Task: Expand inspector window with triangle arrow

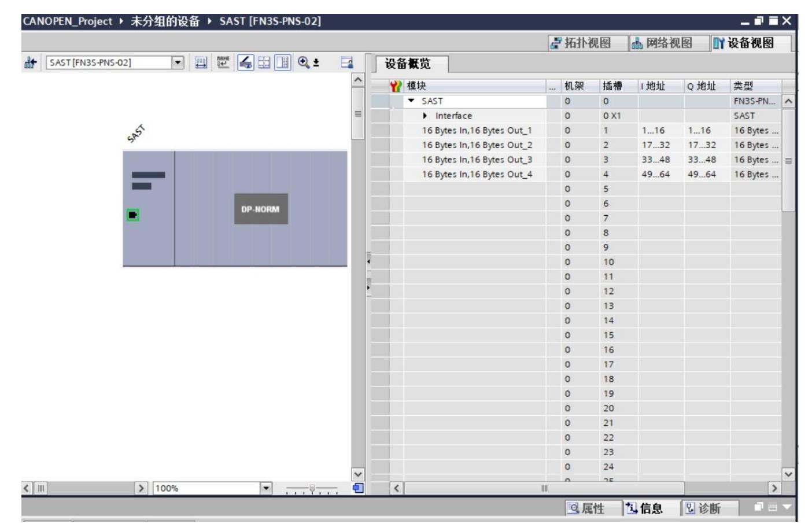Action: [787, 507]
